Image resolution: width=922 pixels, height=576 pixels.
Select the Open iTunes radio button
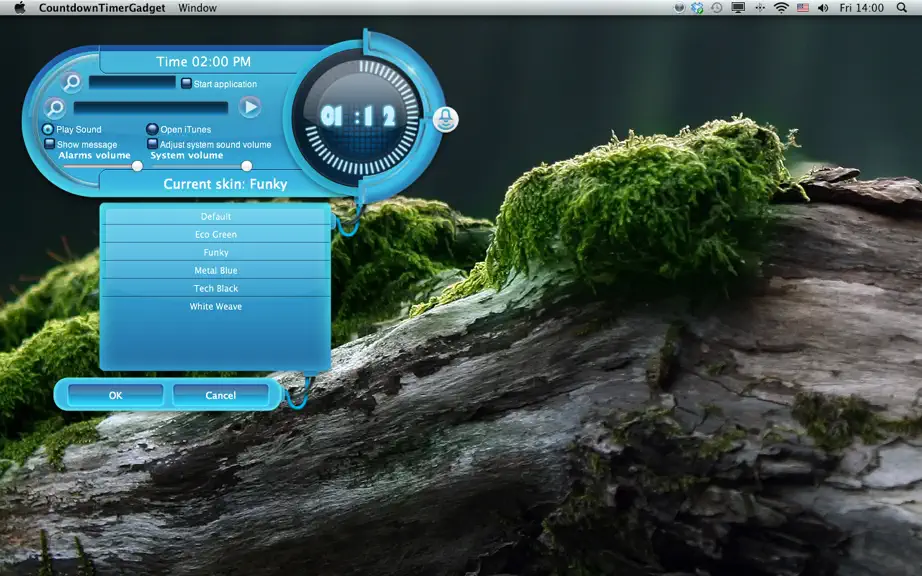152,129
